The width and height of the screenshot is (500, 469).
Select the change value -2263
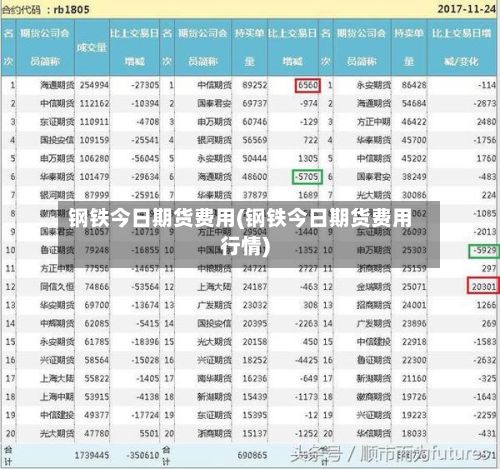(x=306, y=324)
